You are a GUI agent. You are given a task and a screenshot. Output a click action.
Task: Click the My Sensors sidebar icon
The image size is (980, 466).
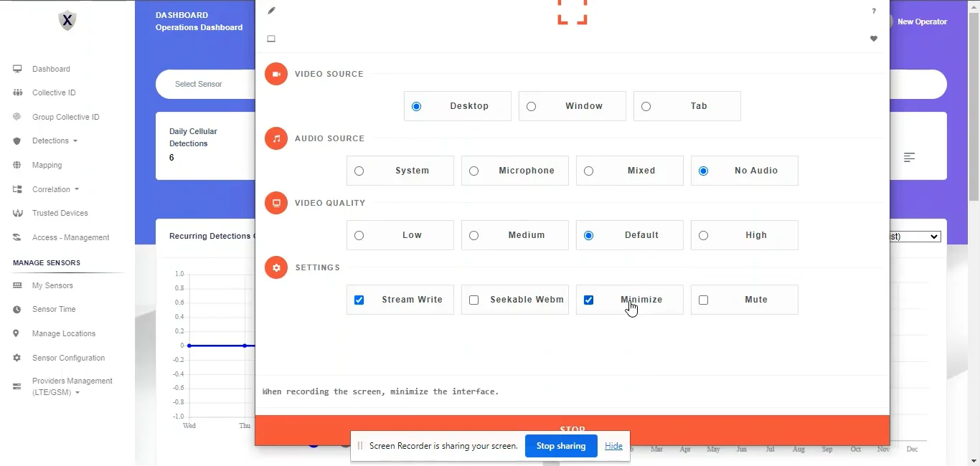point(17,285)
